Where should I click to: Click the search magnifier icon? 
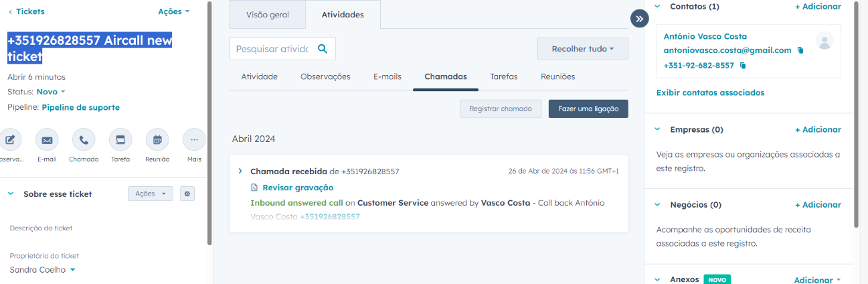pyautogui.click(x=323, y=49)
